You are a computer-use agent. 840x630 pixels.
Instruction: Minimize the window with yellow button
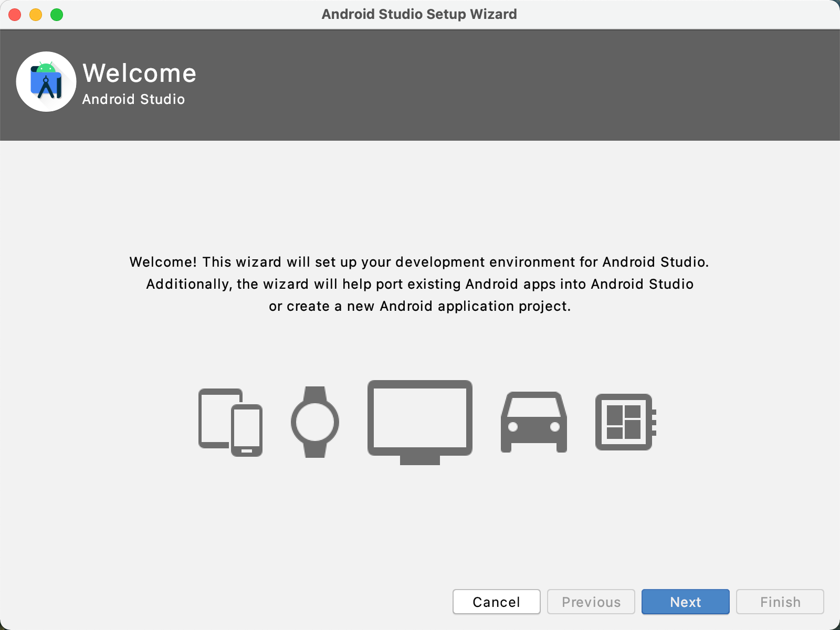tap(36, 15)
